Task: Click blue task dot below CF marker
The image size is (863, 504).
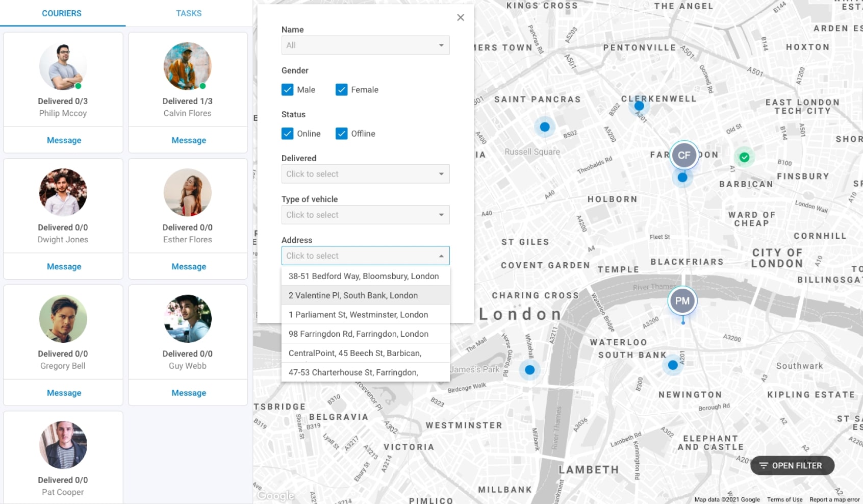Action: 682,178
